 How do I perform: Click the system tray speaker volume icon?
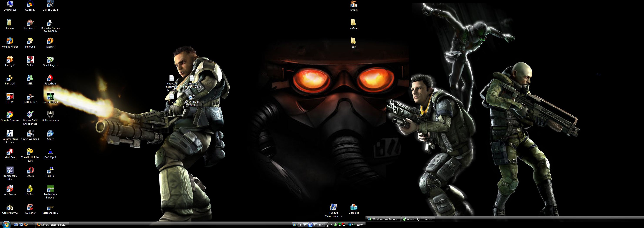point(354,225)
